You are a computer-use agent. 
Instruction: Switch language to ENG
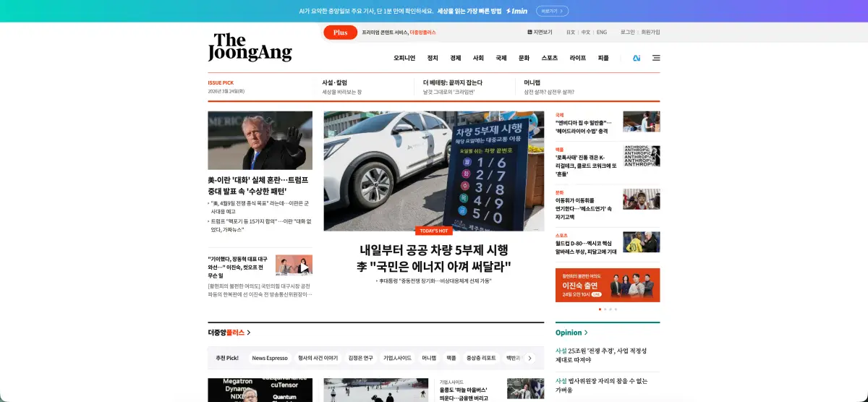[602, 33]
